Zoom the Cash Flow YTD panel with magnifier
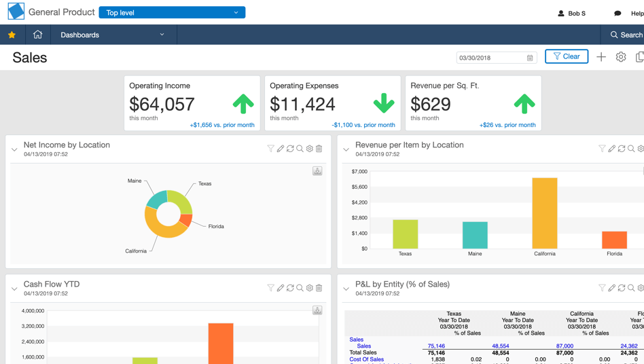The height and width of the screenshot is (364, 644). 300,288
